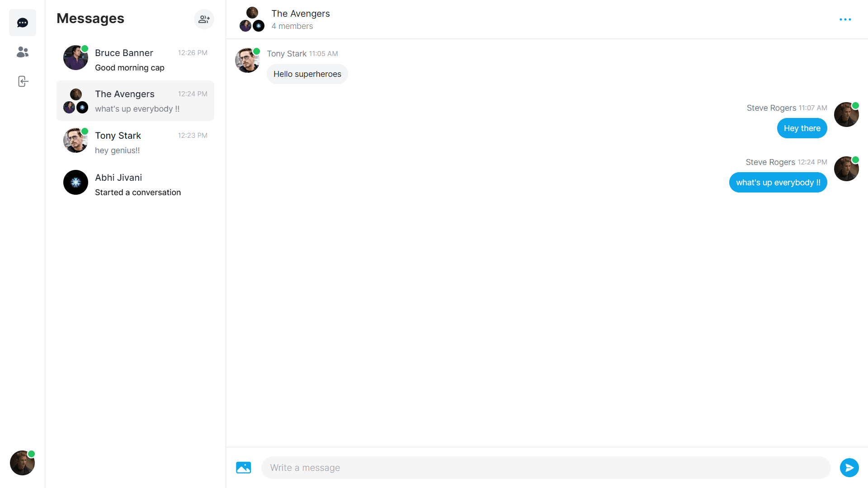Click Abhi Jivani's avatar in list
Screen dimensions: 868x488
pos(75,182)
